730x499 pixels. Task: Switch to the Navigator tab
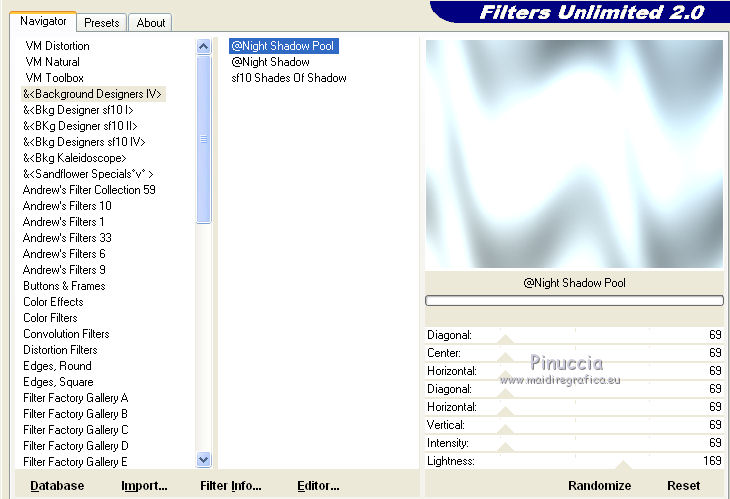pyautogui.click(x=43, y=21)
